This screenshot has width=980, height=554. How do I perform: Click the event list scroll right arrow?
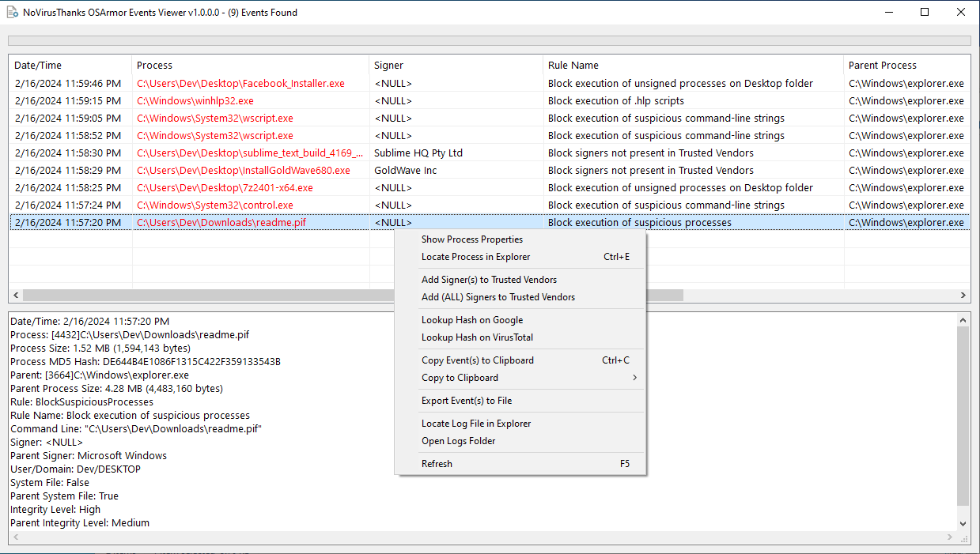click(963, 295)
